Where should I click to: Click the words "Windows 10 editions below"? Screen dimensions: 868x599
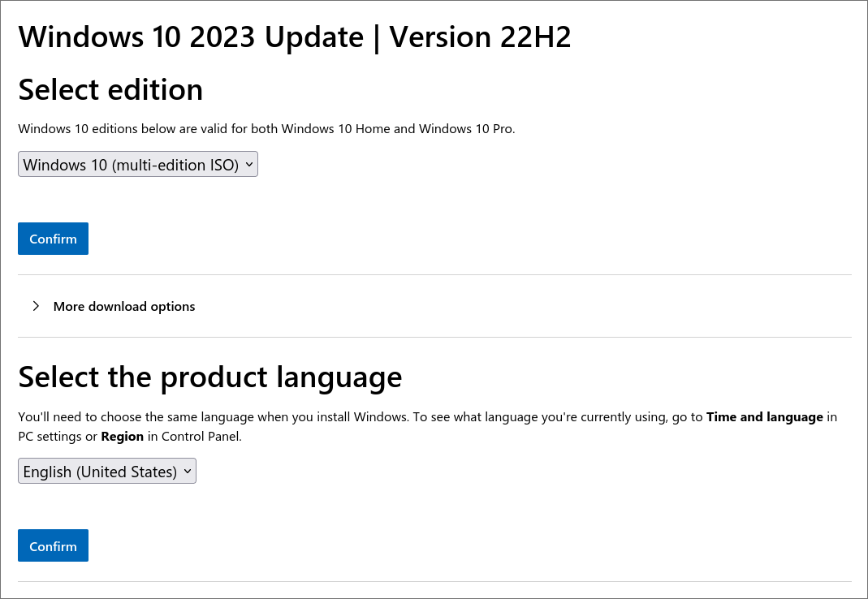(93, 128)
